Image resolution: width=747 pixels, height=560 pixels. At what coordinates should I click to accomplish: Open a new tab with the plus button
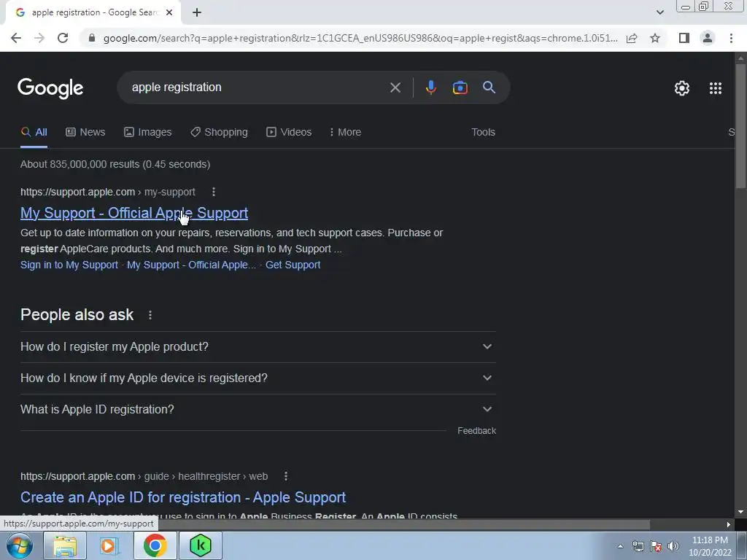click(197, 12)
